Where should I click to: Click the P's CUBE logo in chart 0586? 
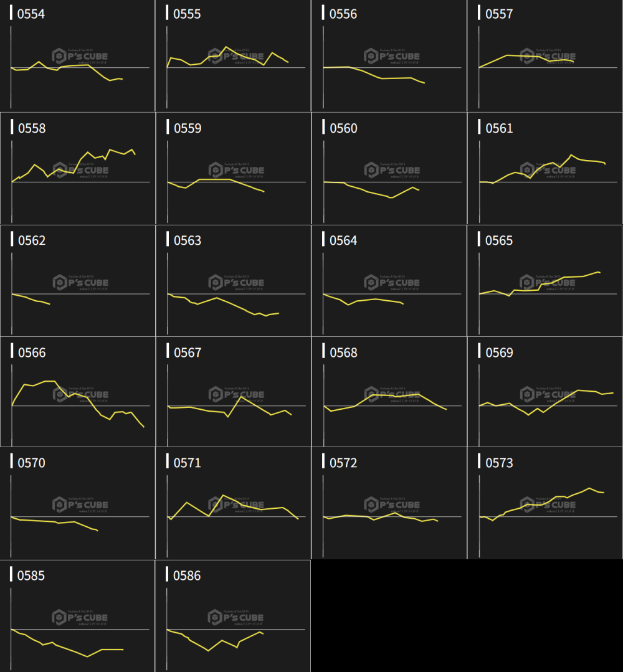tap(236, 617)
